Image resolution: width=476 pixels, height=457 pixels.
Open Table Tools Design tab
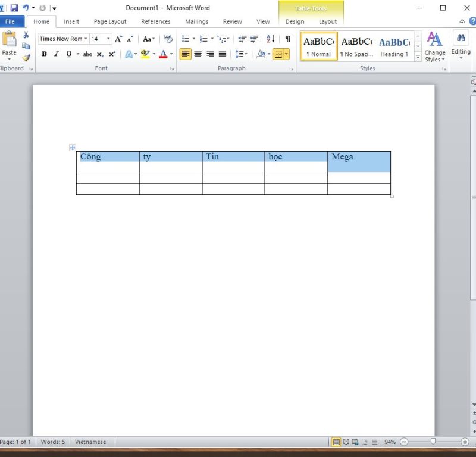(295, 21)
